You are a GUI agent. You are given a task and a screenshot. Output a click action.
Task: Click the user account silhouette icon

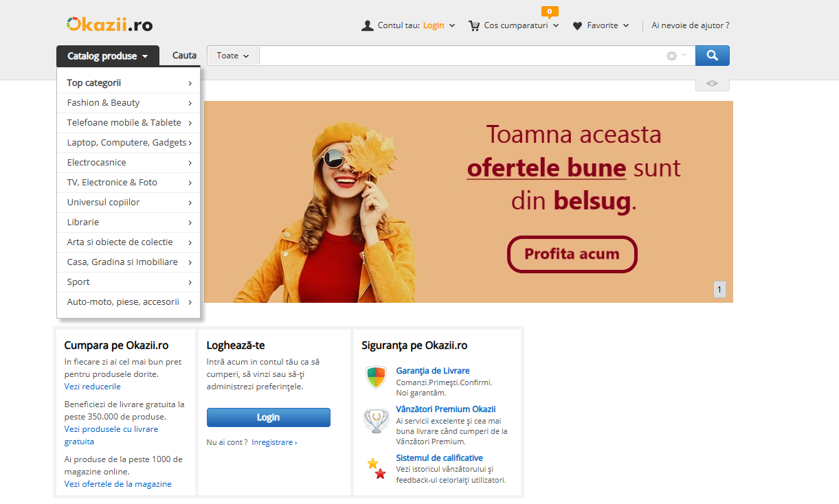[x=368, y=25]
